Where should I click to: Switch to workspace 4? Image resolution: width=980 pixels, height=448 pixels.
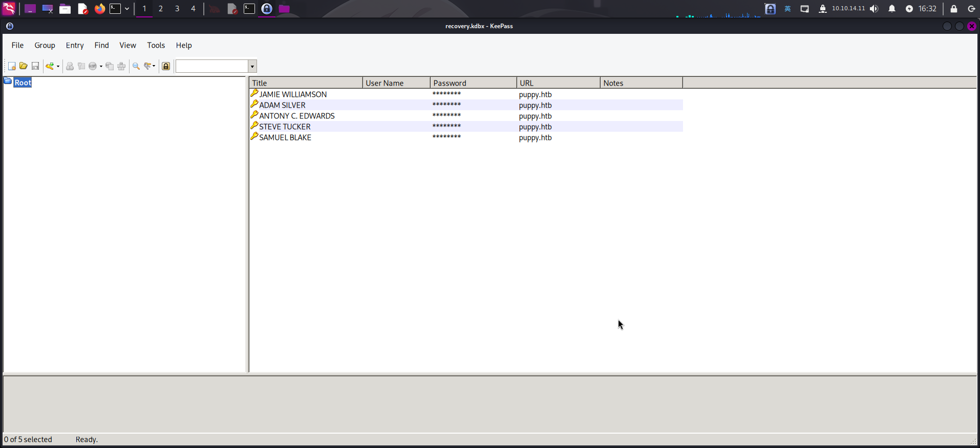click(193, 9)
